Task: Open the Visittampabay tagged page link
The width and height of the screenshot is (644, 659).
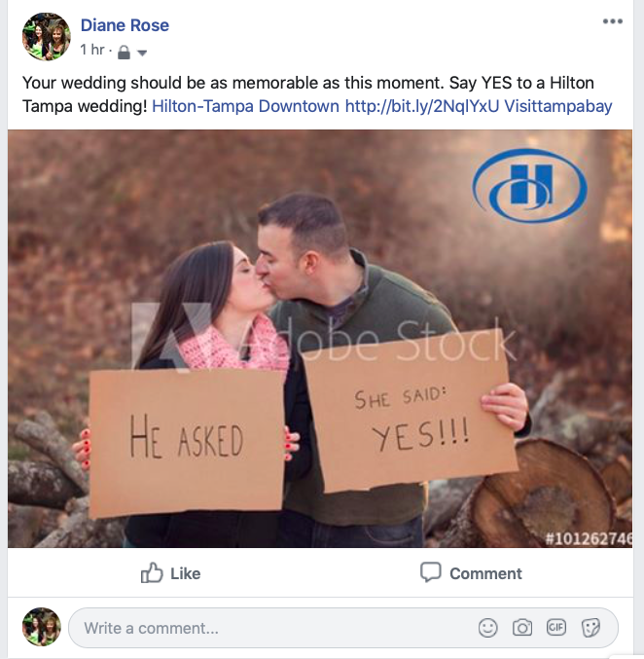Action: coord(557,106)
